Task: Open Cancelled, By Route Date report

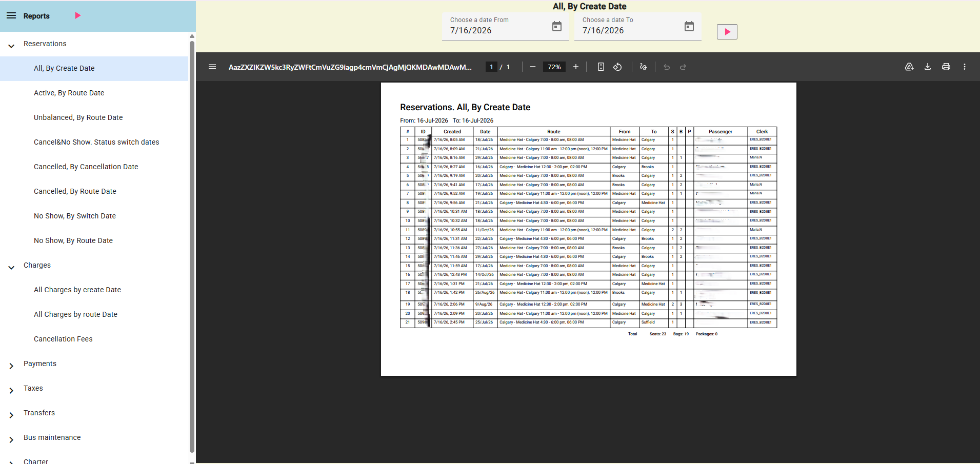Action: [x=94, y=191]
